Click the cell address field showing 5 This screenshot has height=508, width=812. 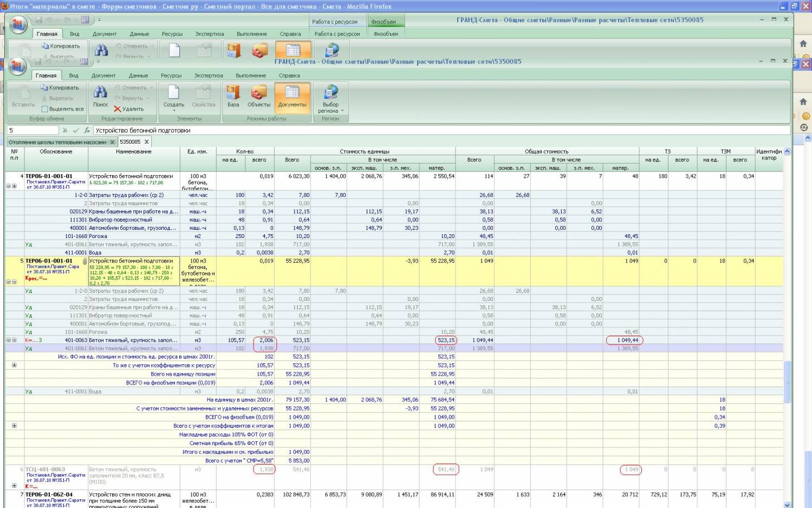click(33, 131)
